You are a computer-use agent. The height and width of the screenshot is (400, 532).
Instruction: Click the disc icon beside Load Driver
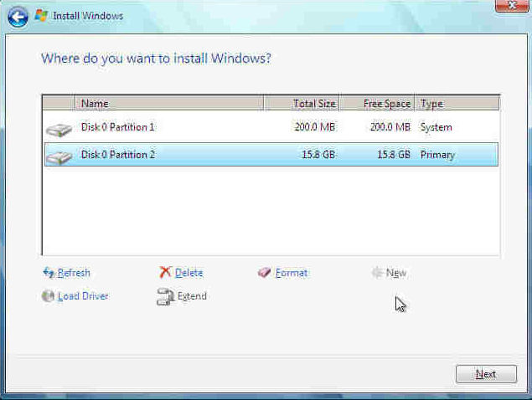(48, 296)
